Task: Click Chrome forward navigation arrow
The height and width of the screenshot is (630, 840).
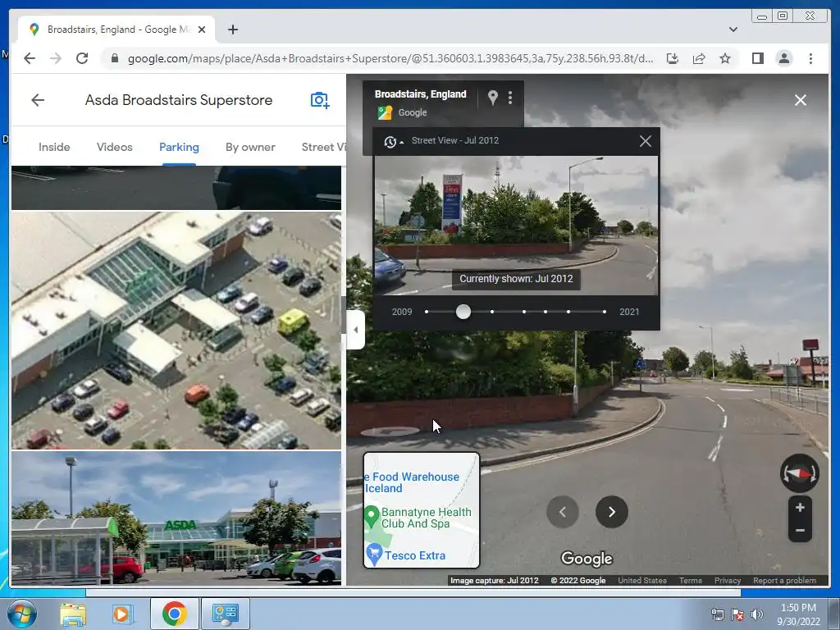Action: [x=56, y=58]
